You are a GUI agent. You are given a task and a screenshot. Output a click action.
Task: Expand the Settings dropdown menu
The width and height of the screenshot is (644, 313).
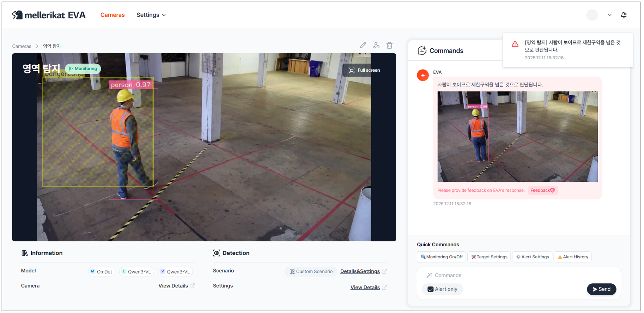pyautogui.click(x=151, y=15)
